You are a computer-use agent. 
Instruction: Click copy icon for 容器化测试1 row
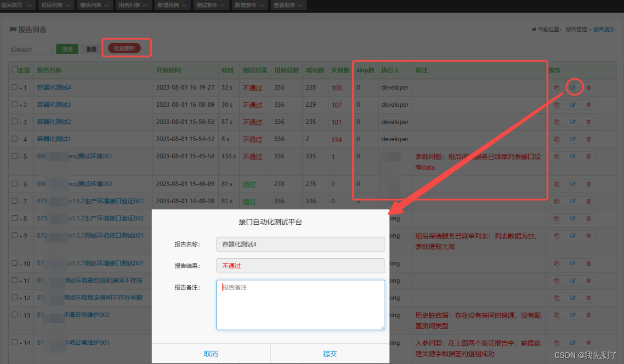click(556, 139)
